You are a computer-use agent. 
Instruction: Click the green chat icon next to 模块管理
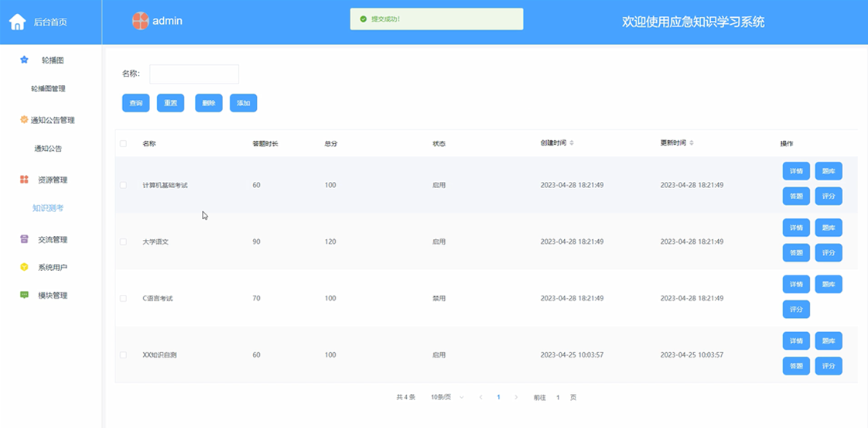[x=24, y=295]
